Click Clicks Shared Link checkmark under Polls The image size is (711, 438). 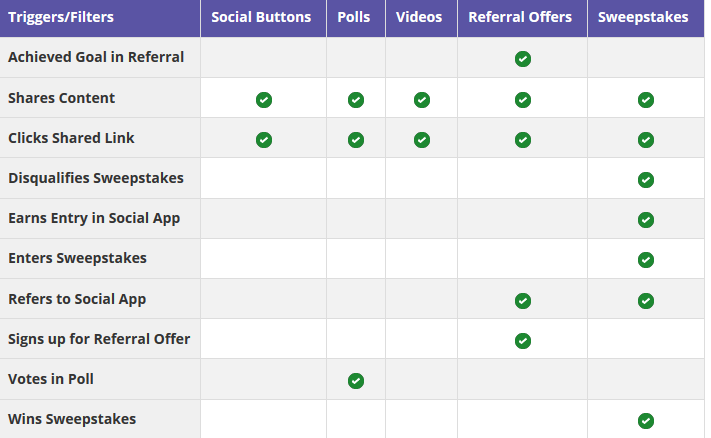click(355, 139)
